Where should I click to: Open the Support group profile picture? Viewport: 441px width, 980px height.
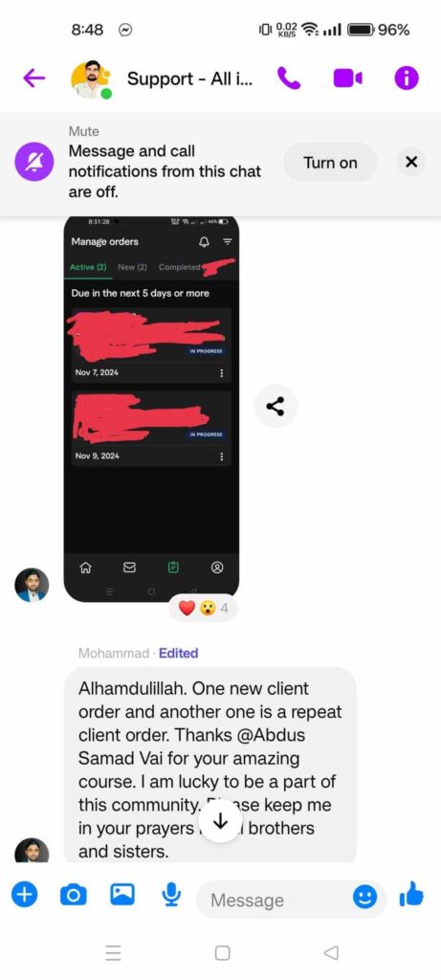point(91,79)
